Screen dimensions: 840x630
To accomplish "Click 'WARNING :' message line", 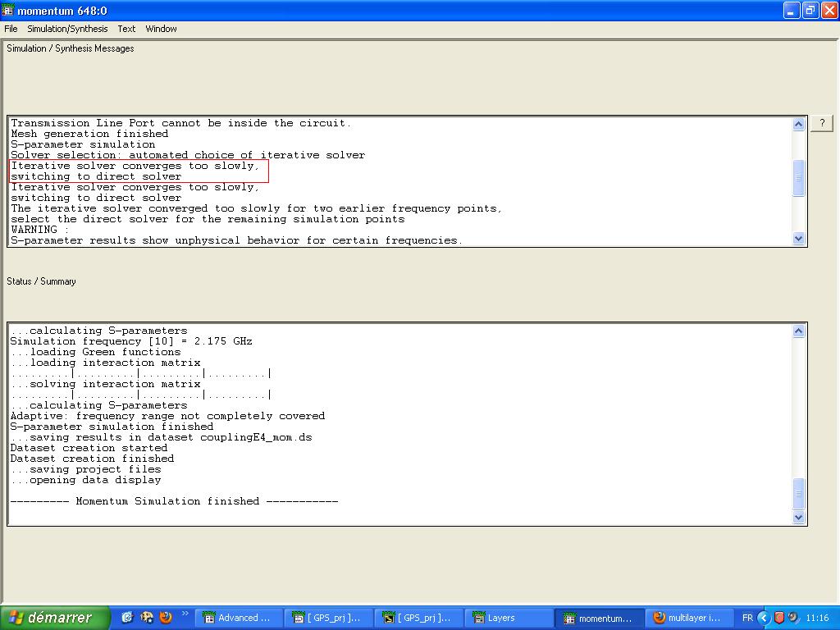I will tap(39, 230).
